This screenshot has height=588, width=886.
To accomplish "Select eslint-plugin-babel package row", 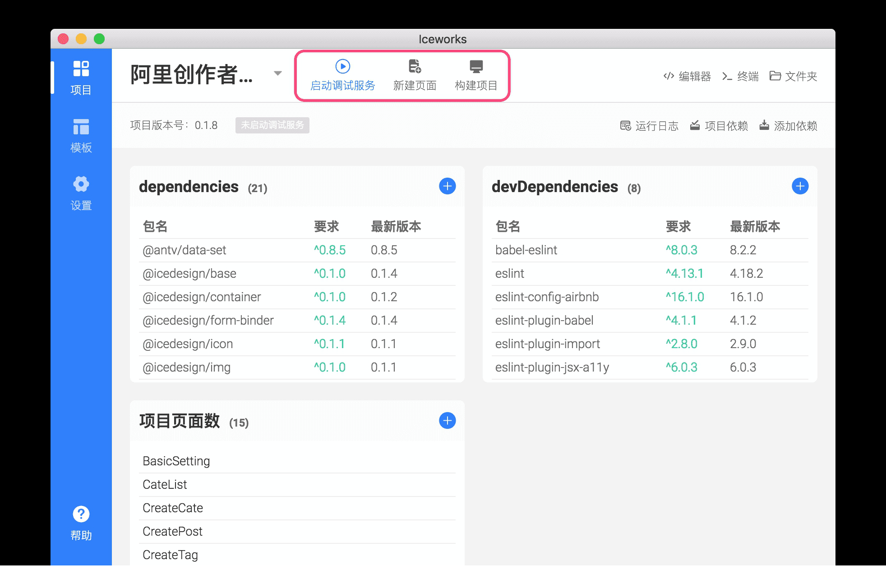I will coord(650,321).
